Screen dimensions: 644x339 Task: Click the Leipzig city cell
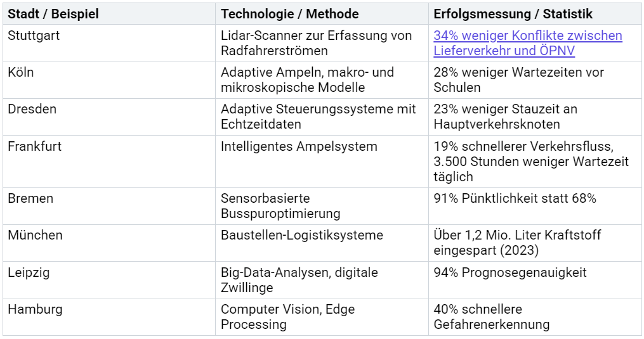29,272
